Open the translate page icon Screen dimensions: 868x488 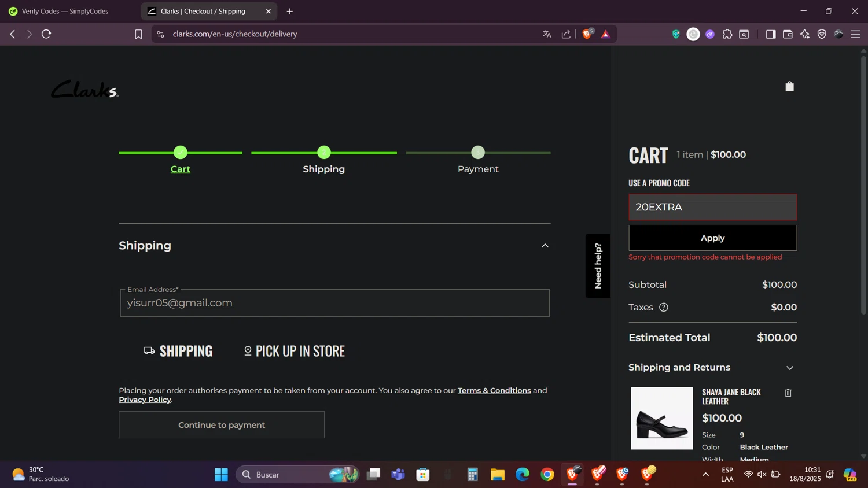[x=547, y=34]
